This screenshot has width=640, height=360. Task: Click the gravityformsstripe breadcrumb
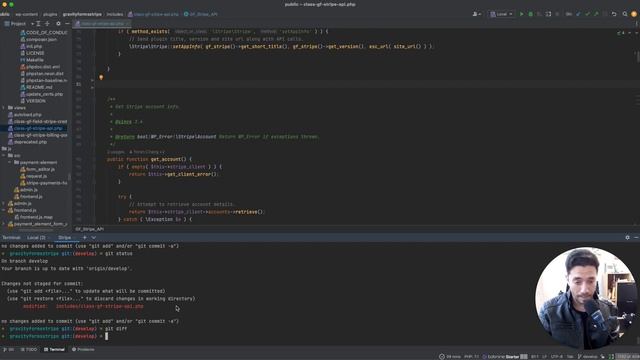82,14
